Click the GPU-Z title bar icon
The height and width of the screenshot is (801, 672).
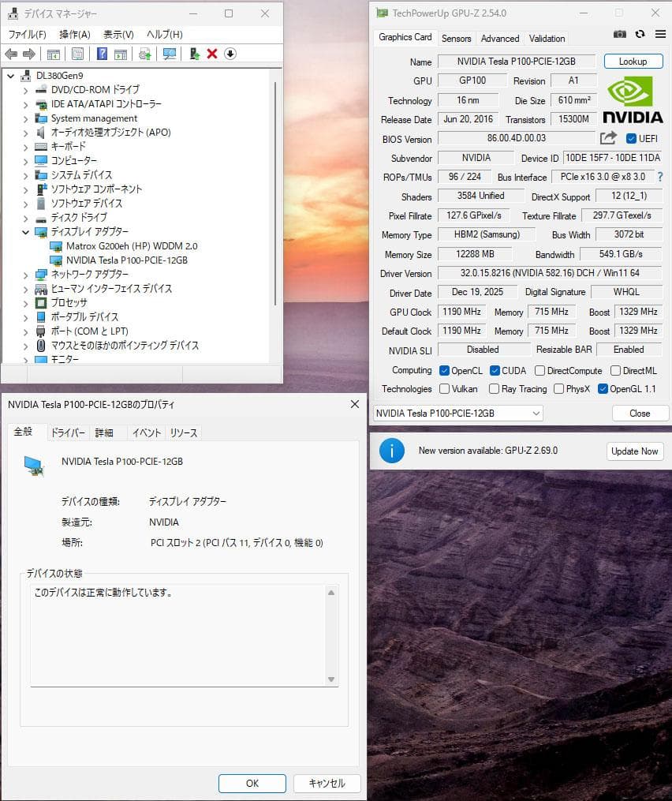click(x=382, y=13)
